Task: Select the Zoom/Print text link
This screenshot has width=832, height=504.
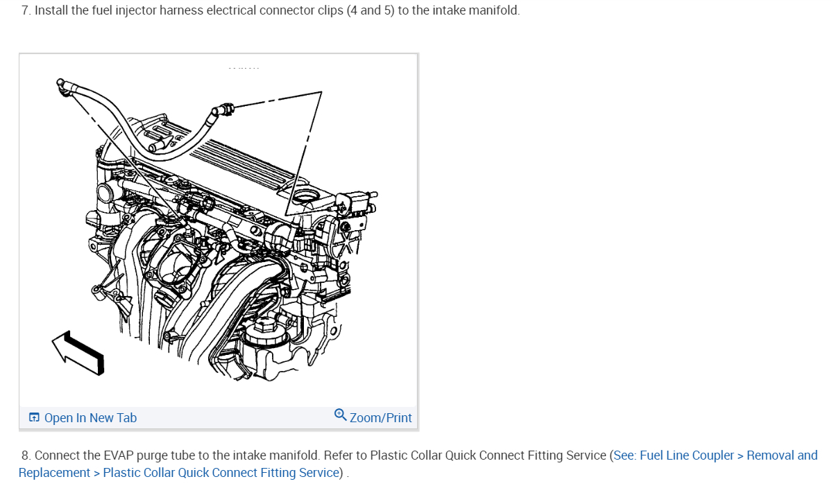Action: [x=380, y=417]
